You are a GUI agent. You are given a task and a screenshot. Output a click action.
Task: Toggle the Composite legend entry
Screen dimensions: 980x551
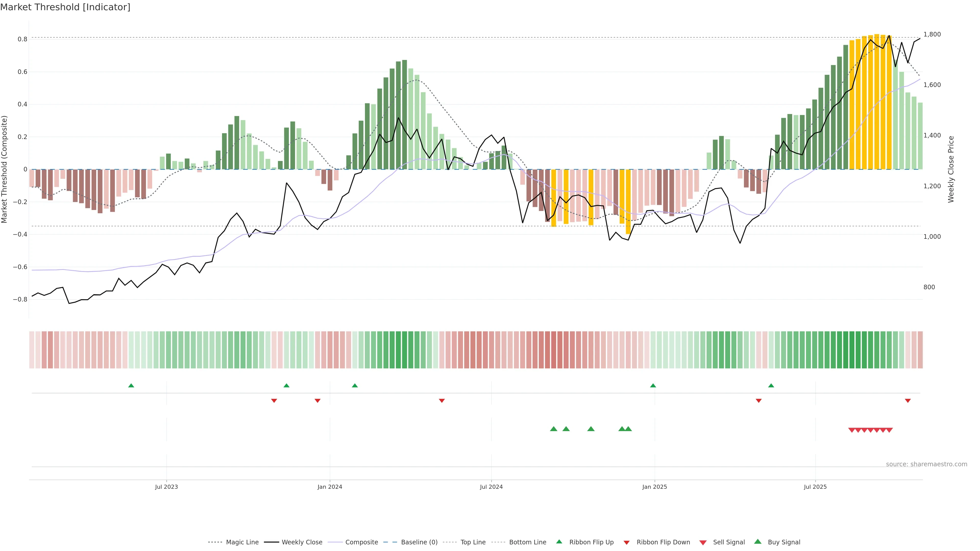pyautogui.click(x=361, y=542)
